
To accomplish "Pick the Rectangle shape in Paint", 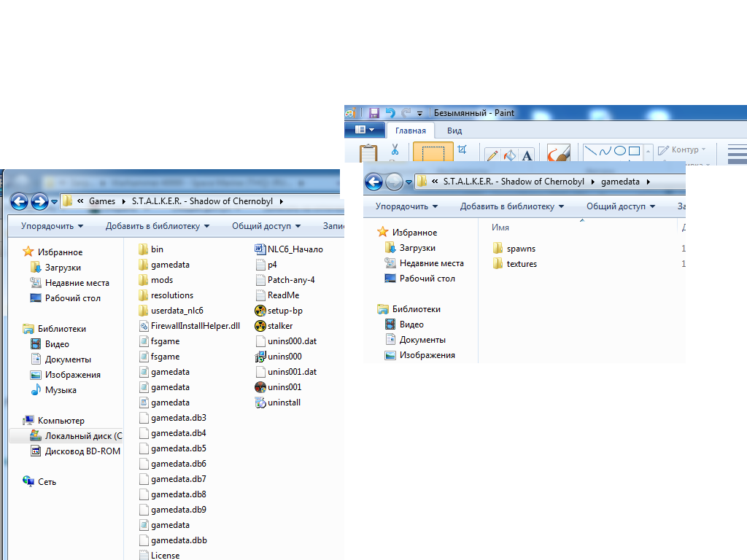I will [x=634, y=151].
